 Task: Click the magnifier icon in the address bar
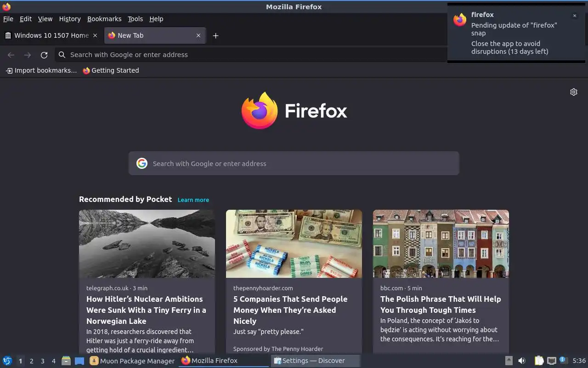(62, 55)
